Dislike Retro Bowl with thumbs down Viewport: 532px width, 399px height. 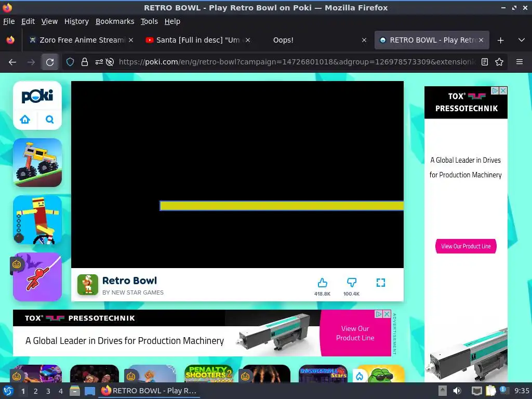[352, 283]
